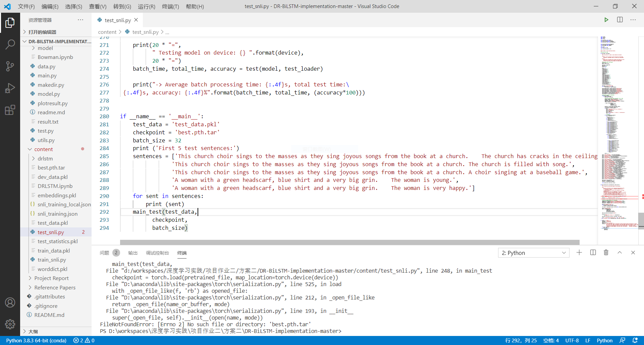The width and height of the screenshot is (644, 345).
Task: Open the 文件(F) menu
Action: [x=26, y=6]
